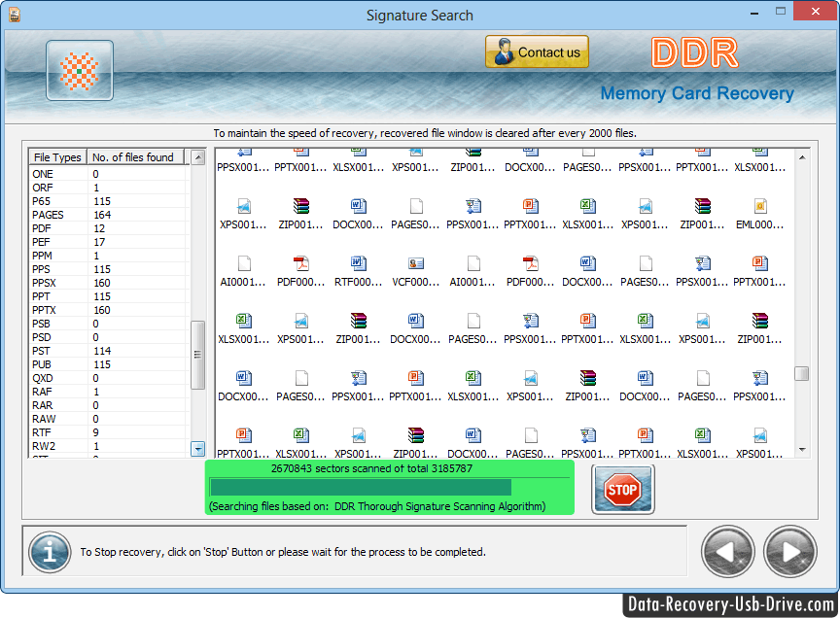Select the PSD file type row
This screenshot has height=618, width=840.
pos(109,337)
